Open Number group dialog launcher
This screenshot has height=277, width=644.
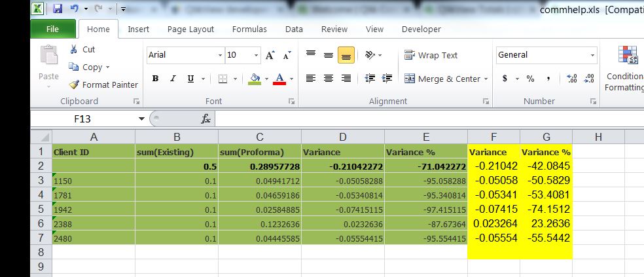coord(593,101)
